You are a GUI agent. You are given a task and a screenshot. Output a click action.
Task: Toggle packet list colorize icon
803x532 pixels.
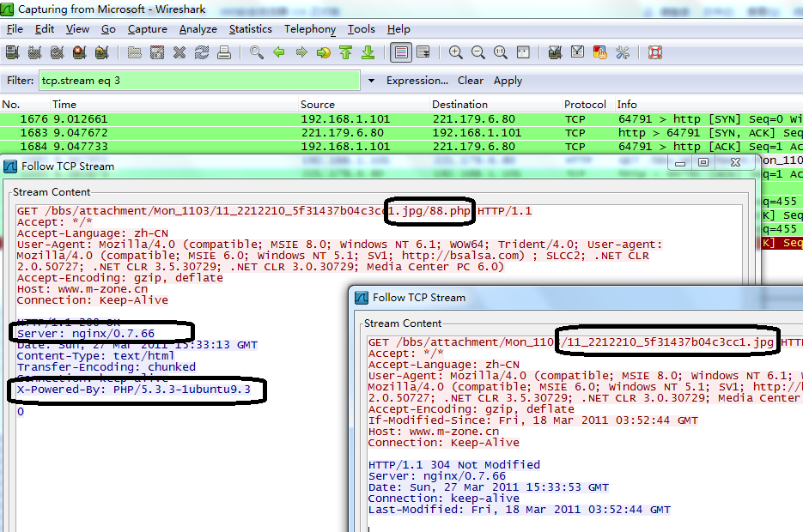point(401,52)
